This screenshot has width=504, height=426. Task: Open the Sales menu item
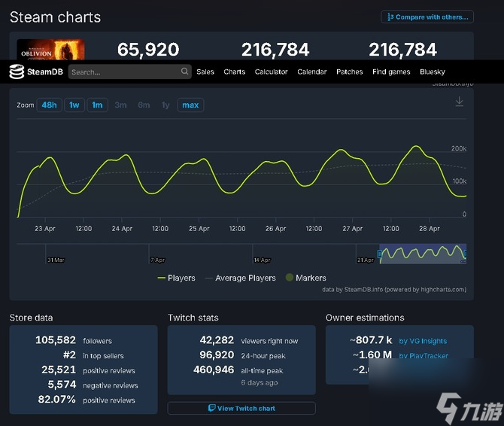tap(205, 72)
